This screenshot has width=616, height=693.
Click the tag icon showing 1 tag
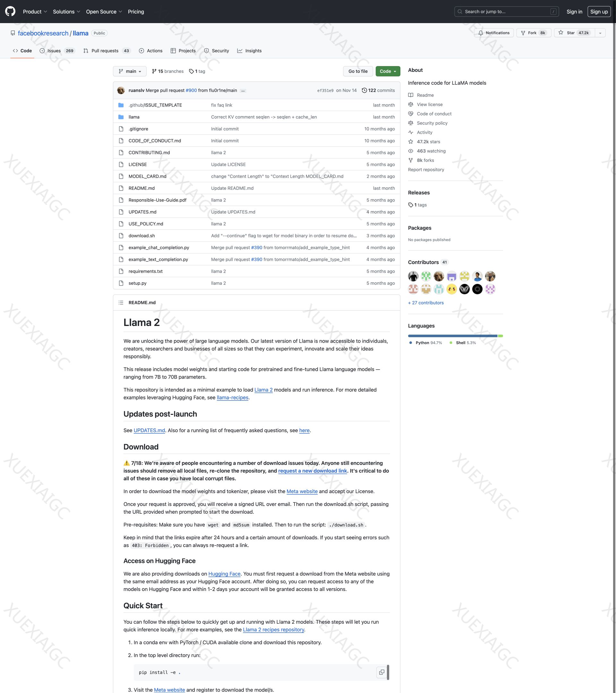[192, 72]
